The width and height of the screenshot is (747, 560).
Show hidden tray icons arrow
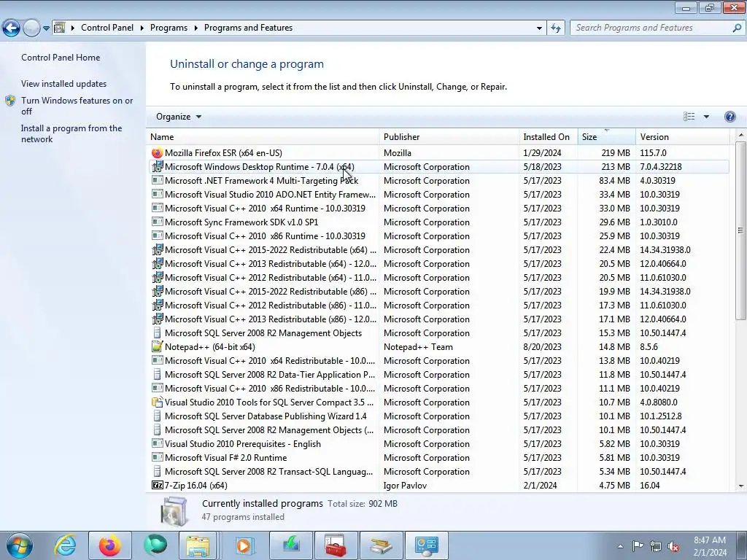pyautogui.click(x=620, y=546)
